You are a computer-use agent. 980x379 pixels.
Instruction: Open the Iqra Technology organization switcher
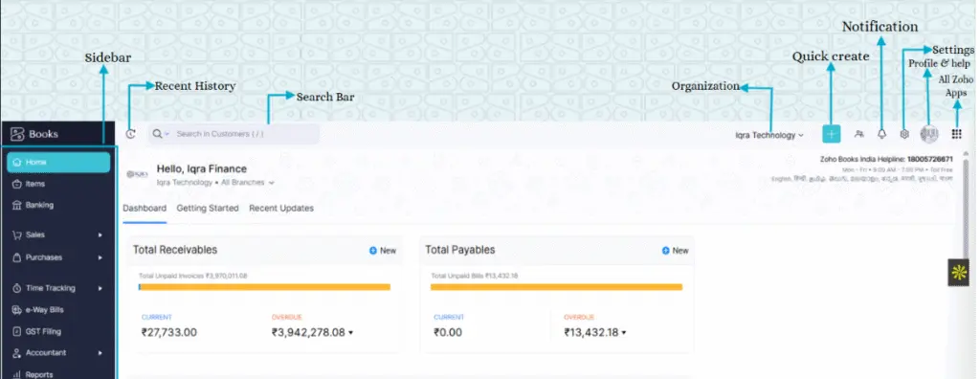point(768,135)
